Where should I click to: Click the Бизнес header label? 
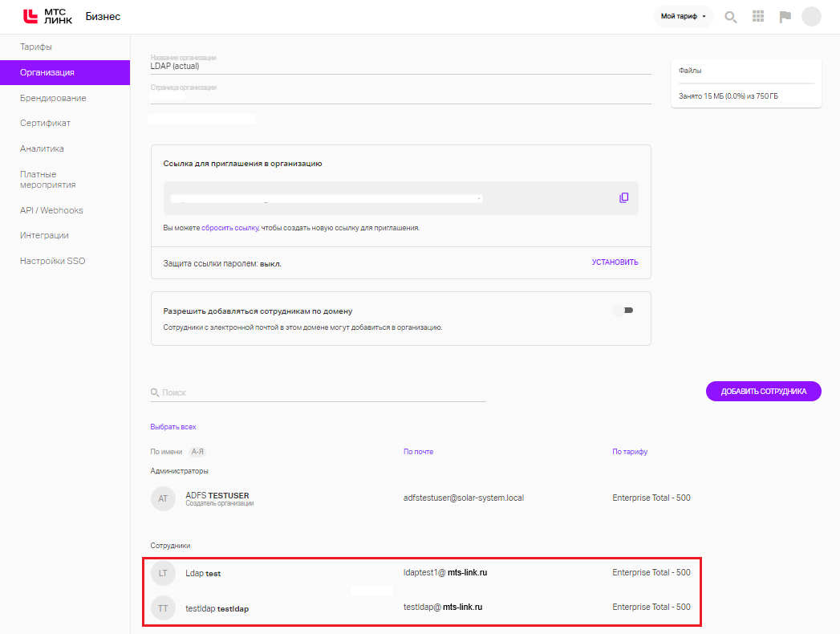pos(103,17)
